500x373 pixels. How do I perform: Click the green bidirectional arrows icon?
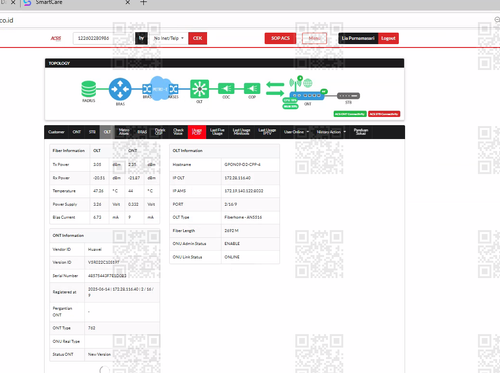pyautogui.click(x=275, y=89)
